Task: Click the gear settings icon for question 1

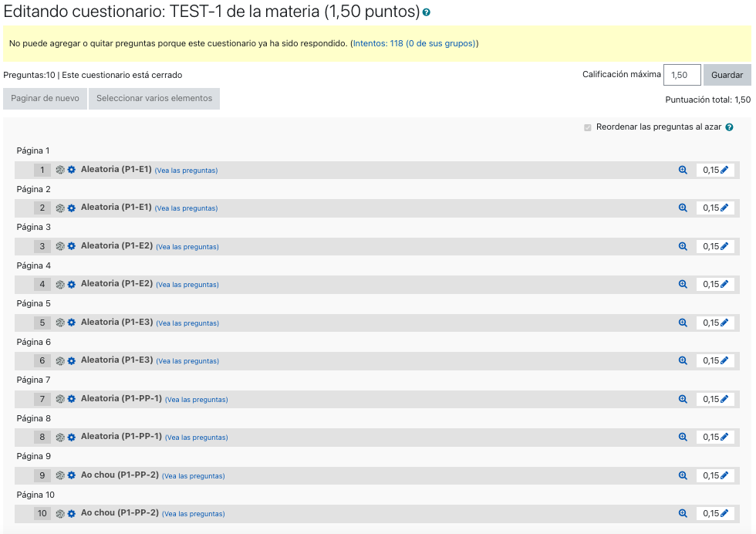Action: (71, 170)
